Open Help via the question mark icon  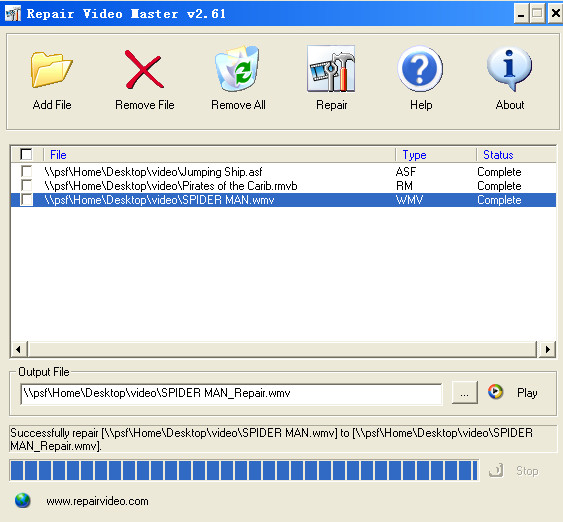(420, 68)
